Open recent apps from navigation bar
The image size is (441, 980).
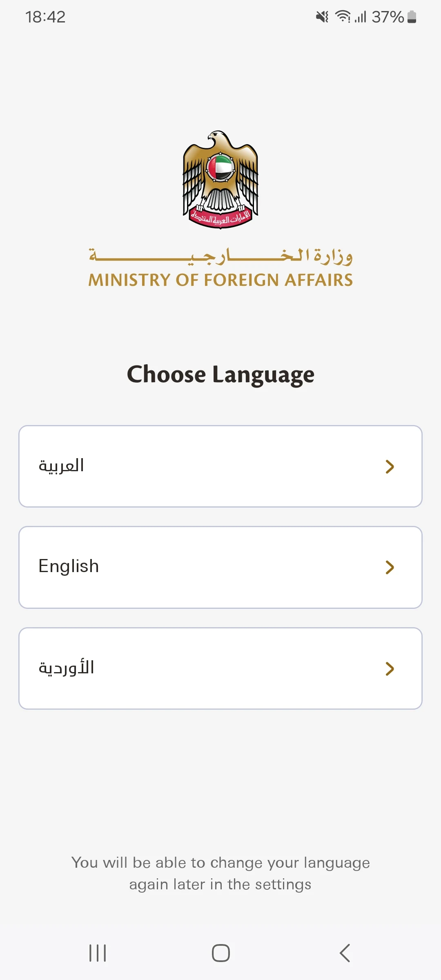click(x=98, y=953)
